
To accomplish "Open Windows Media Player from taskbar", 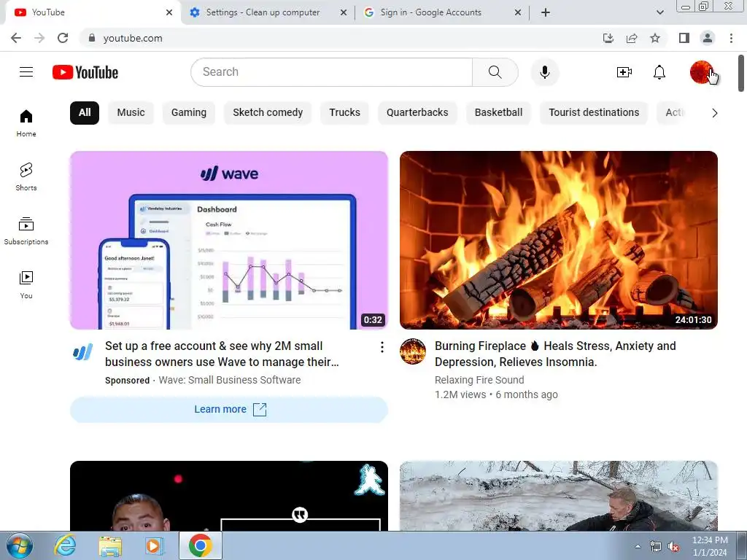I will 155,545.
